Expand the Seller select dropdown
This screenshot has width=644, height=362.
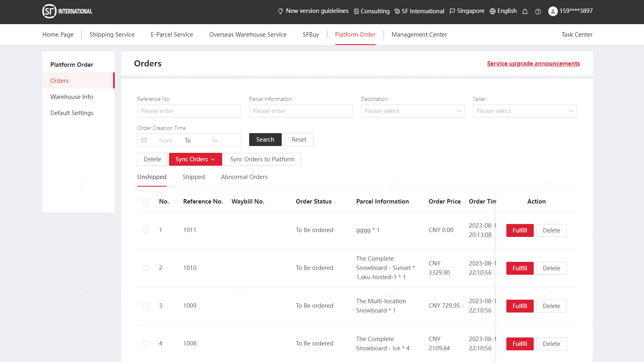pos(524,111)
